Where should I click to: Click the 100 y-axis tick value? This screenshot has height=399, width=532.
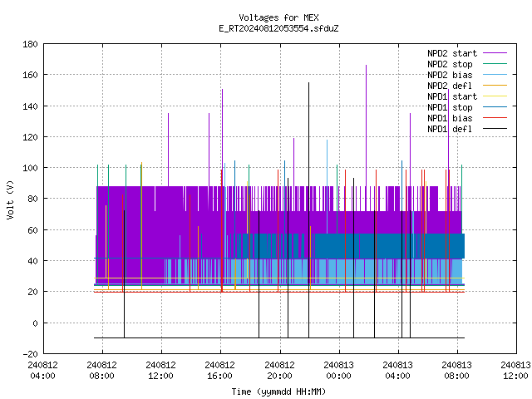[x=30, y=168]
